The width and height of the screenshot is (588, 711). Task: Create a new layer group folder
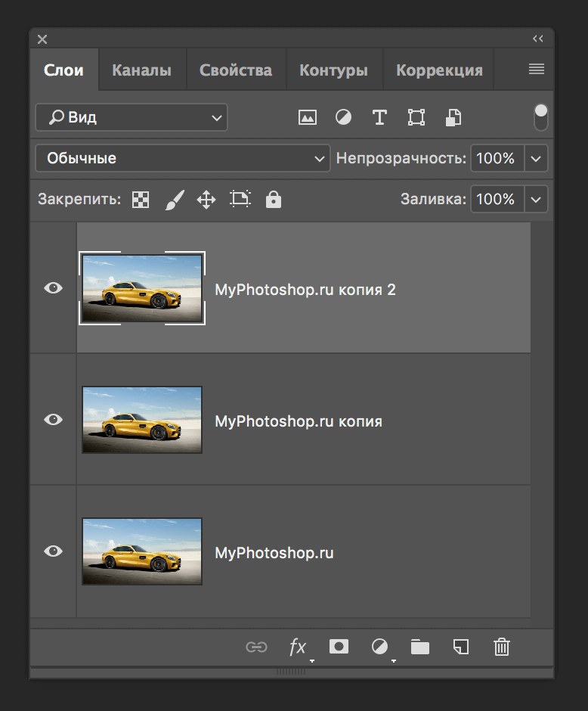point(419,647)
